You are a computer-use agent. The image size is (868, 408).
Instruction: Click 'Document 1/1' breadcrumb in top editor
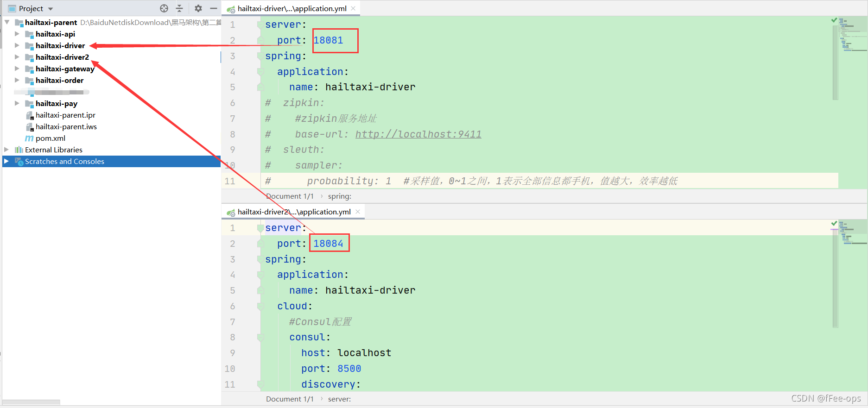(290, 196)
